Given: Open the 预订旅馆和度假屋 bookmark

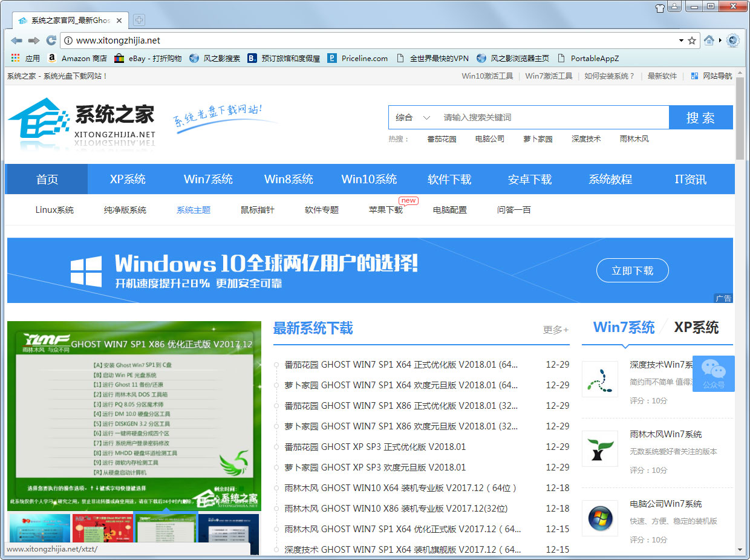Looking at the screenshot, I should [284, 59].
